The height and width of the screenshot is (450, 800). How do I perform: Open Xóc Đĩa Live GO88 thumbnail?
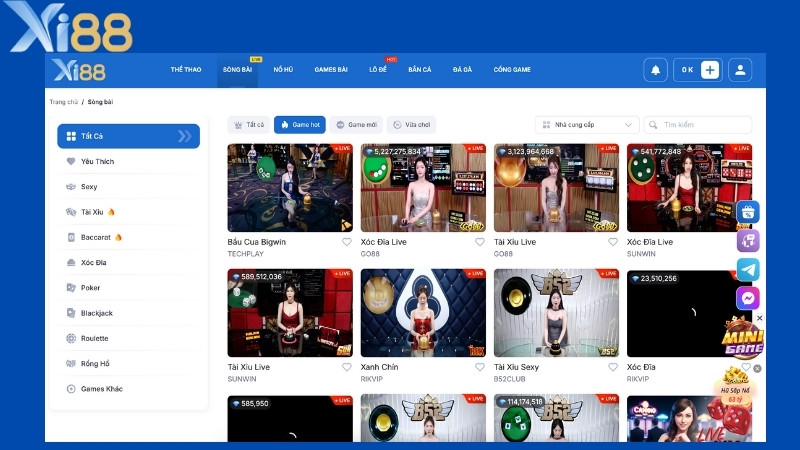point(423,188)
